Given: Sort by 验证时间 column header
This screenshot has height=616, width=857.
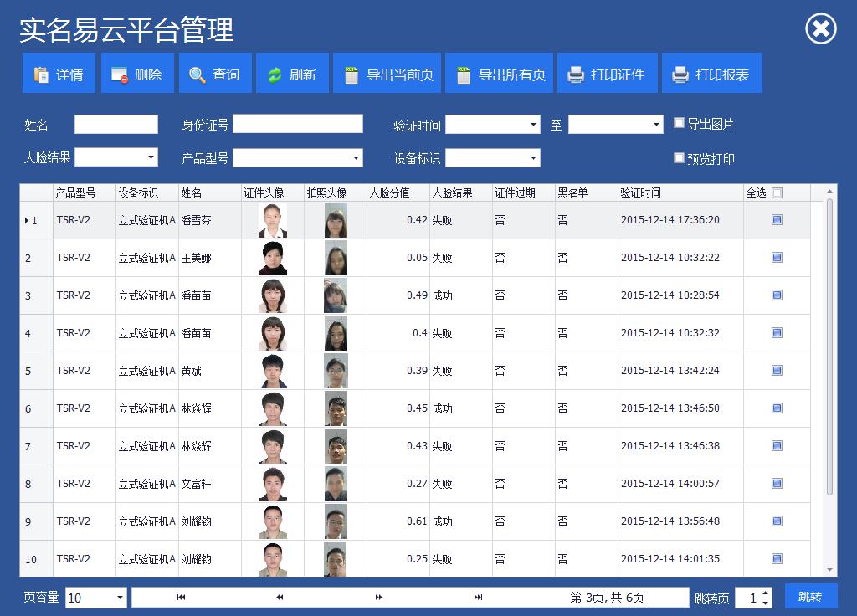Looking at the screenshot, I should (681, 192).
